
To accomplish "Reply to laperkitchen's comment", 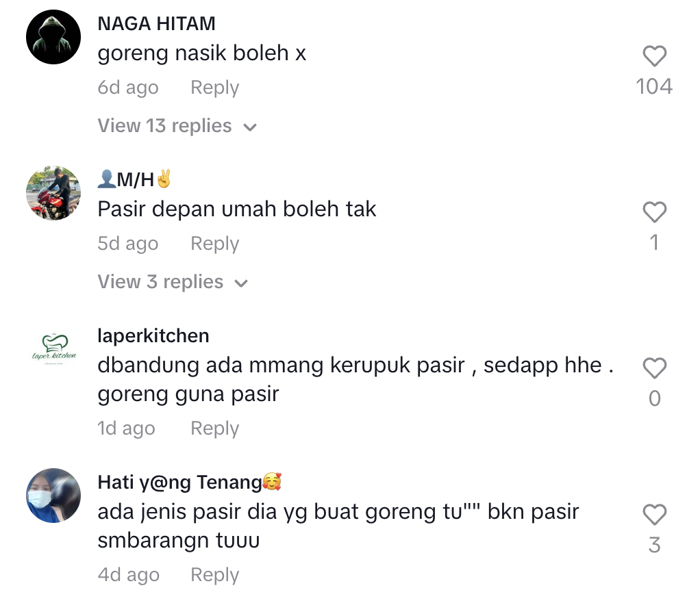I will coord(215,428).
